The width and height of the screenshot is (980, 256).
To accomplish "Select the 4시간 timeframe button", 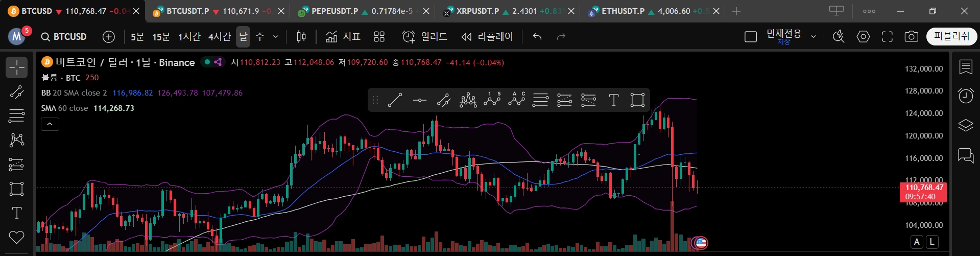I will (x=219, y=37).
